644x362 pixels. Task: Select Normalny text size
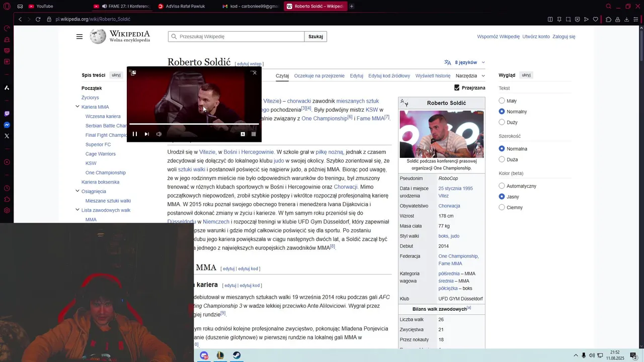pos(502,112)
